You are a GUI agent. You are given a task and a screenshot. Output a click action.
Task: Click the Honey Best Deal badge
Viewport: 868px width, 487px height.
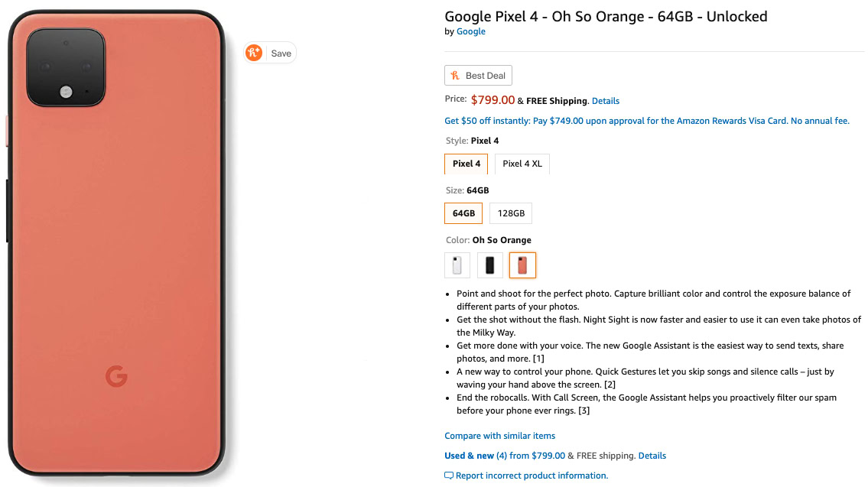pos(478,76)
